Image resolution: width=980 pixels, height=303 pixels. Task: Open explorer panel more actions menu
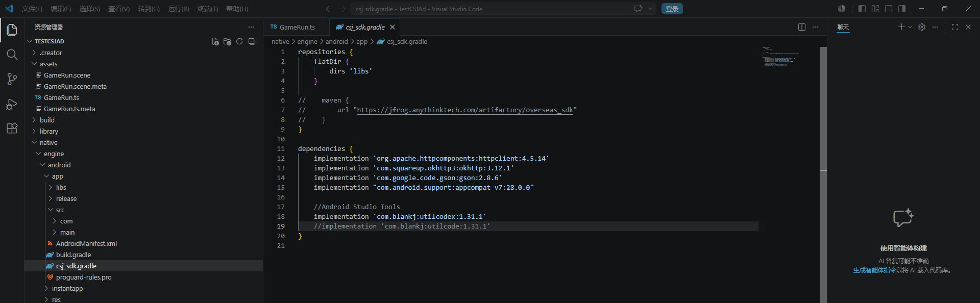click(251, 27)
